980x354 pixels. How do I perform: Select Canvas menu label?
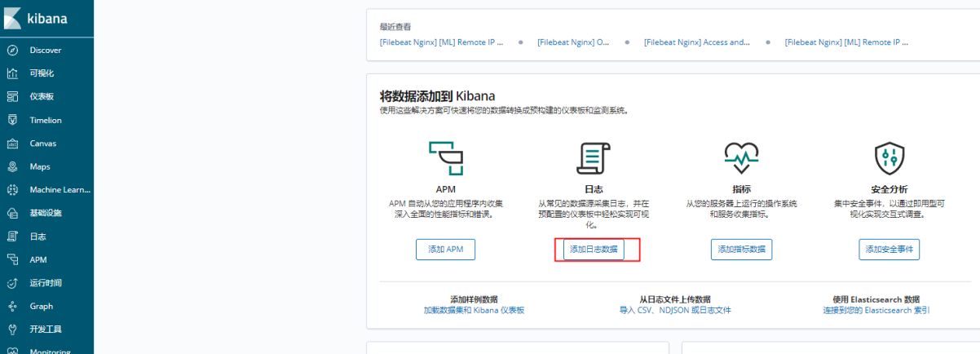click(x=43, y=144)
